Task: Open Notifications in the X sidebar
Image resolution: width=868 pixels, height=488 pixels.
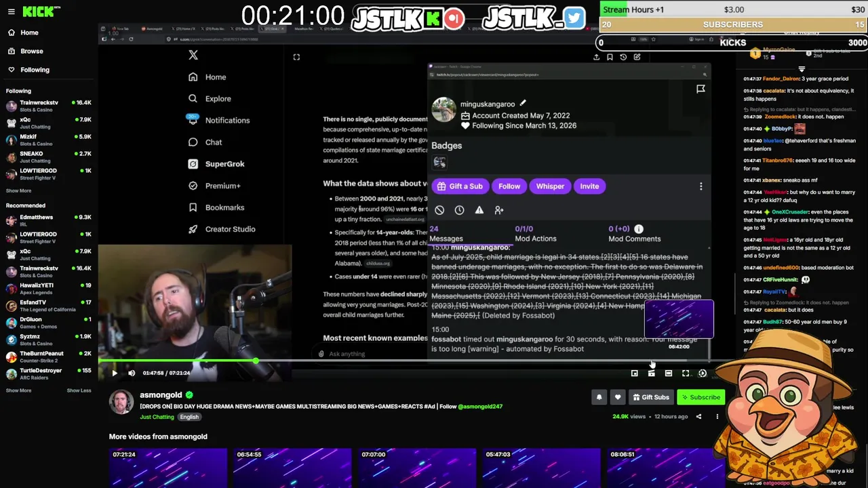Action: coord(218,121)
